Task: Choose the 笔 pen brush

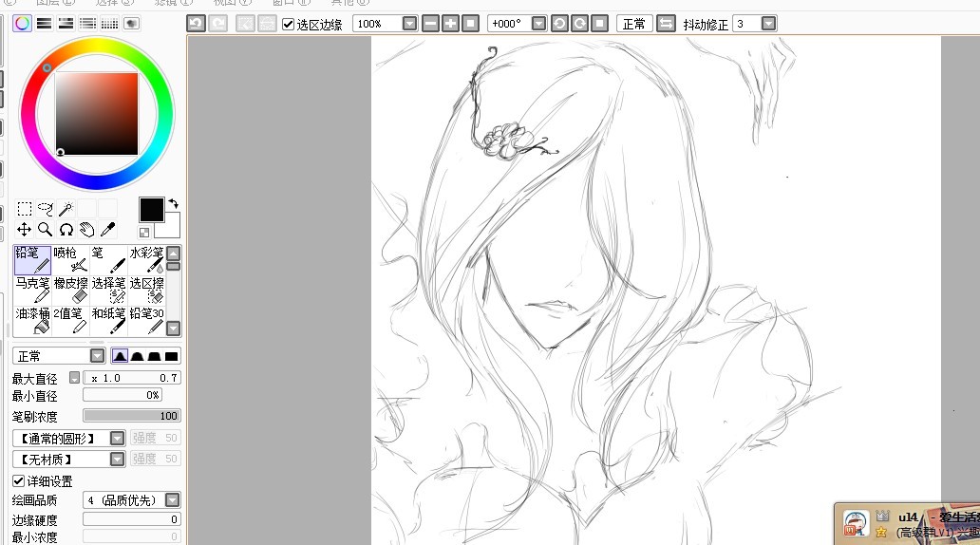Action: tap(108, 260)
